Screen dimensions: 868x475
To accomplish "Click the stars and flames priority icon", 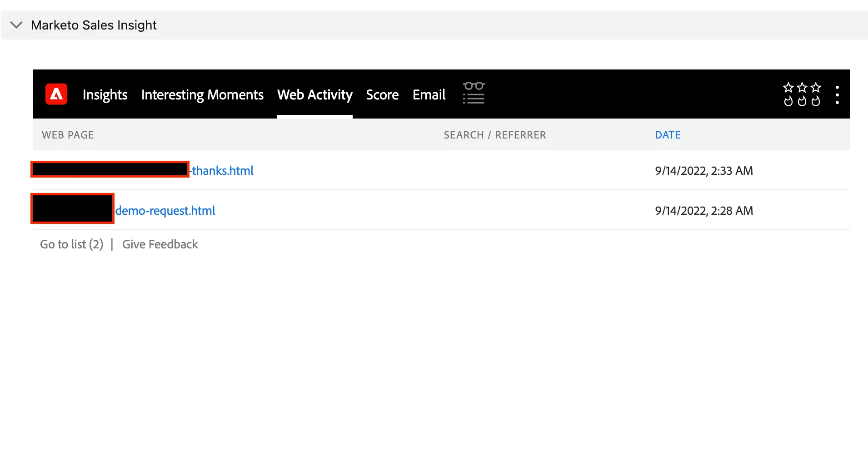I will (x=802, y=94).
